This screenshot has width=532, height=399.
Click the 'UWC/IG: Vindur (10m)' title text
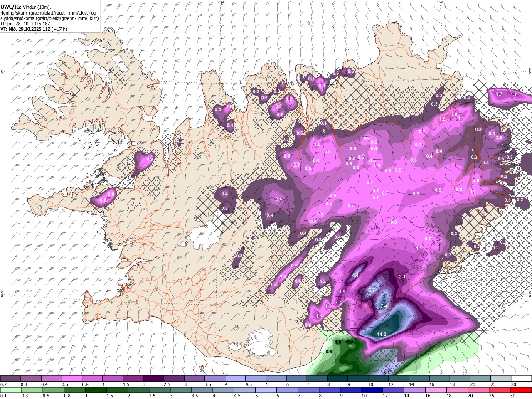[x=26, y=7]
